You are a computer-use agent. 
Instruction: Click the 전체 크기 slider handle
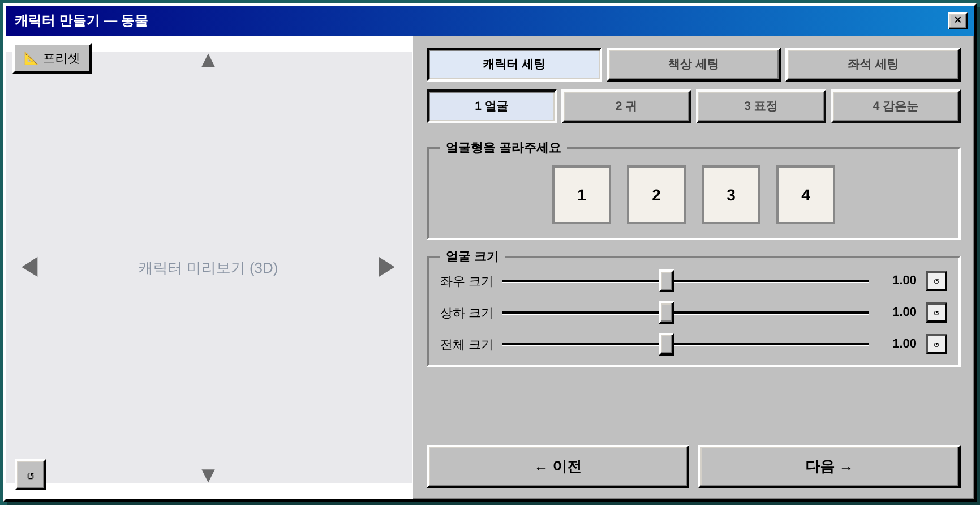pos(667,344)
